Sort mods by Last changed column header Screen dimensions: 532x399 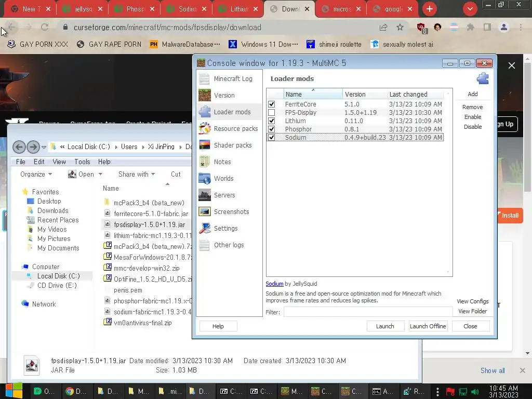point(415,95)
